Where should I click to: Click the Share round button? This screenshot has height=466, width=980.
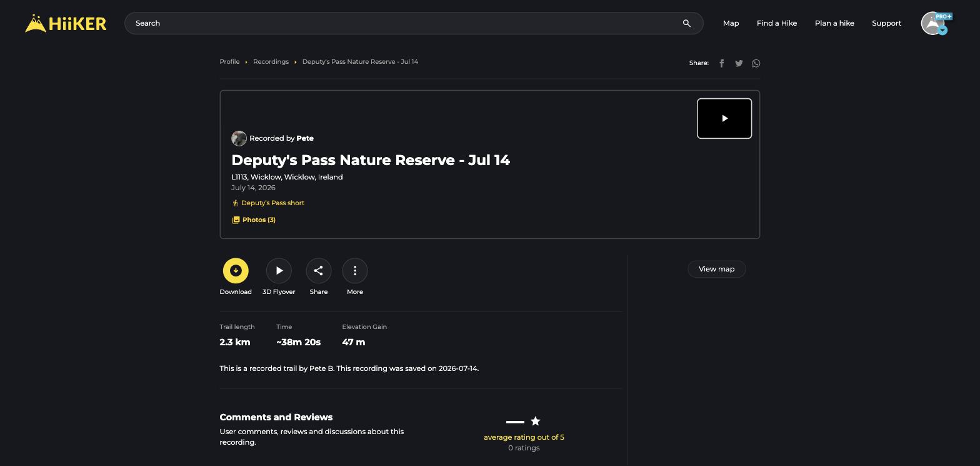click(318, 271)
